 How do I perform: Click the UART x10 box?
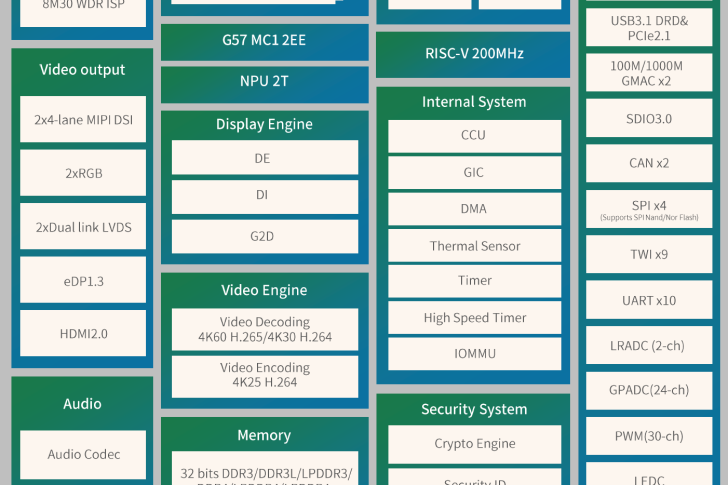point(649,300)
